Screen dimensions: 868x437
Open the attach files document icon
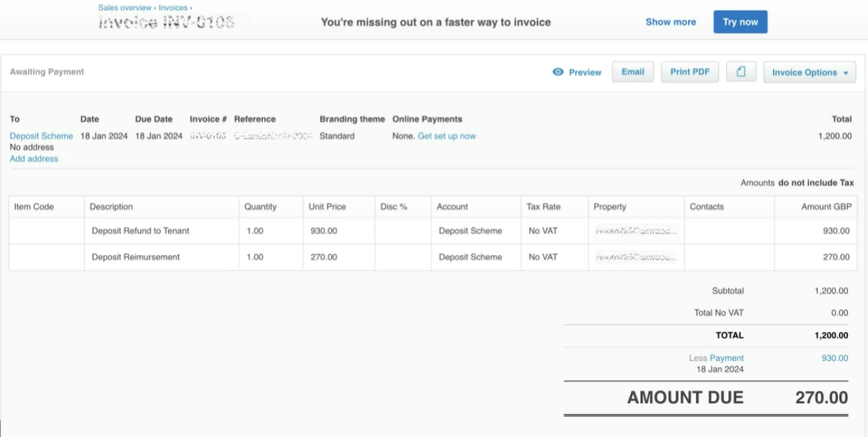tap(740, 72)
